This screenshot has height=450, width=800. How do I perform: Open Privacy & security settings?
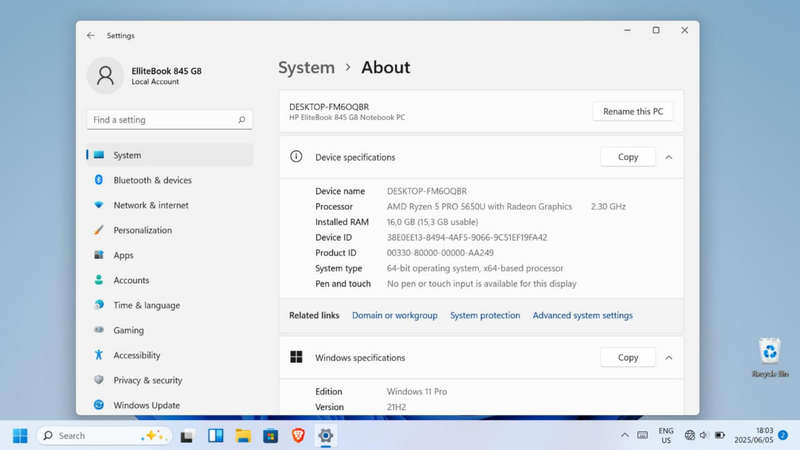[x=169, y=380]
